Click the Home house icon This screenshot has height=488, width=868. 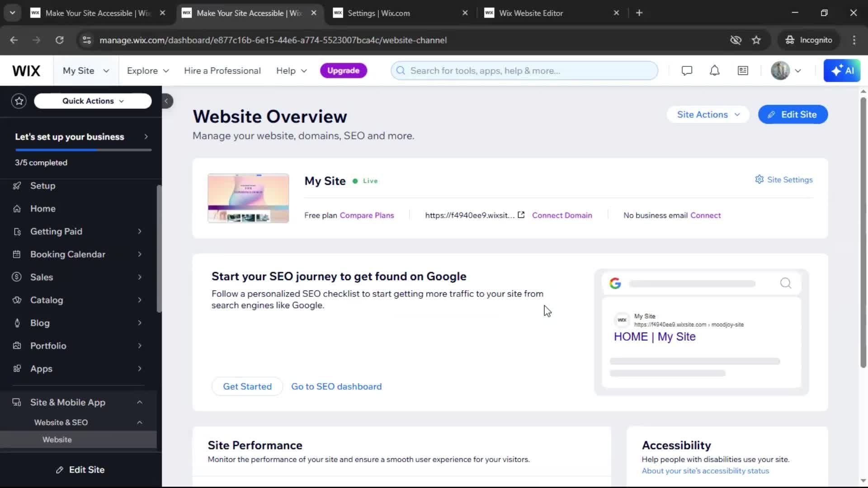(x=17, y=209)
